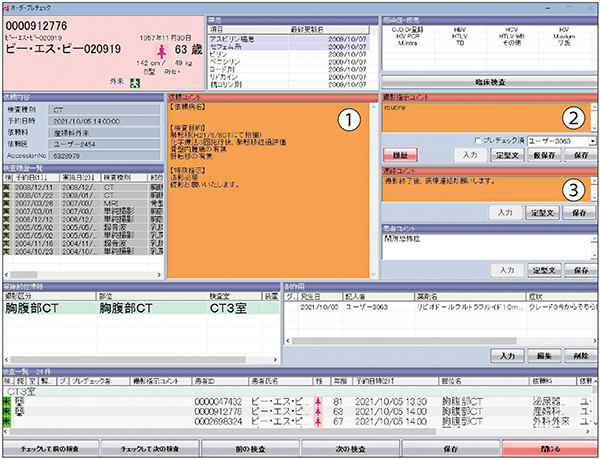Viewport: 600px width, 459px height.
Task: Click the gender icon in the 0000698324 row
Action: pos(319,420)
